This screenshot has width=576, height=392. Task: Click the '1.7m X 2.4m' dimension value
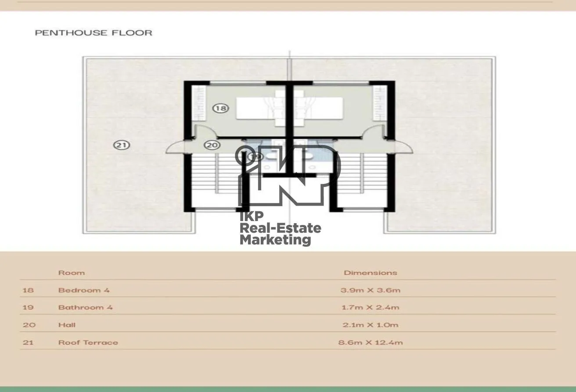(371, 307)
